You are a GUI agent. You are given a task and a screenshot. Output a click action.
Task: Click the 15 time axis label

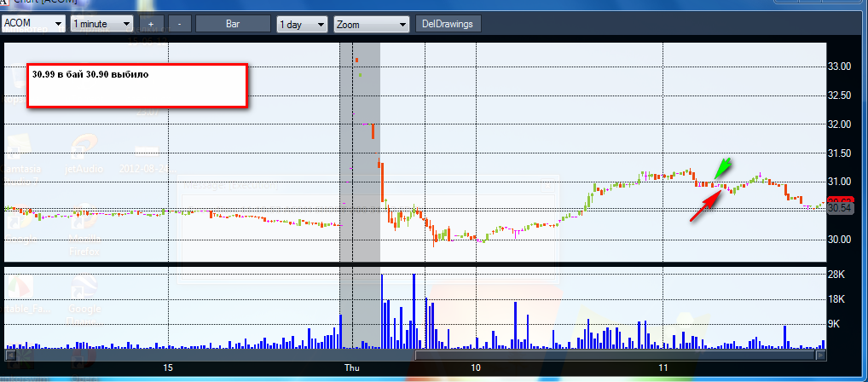pos(168,368)
